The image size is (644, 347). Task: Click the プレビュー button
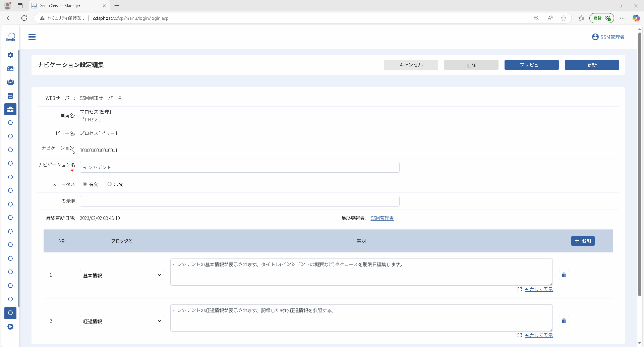tap(532, 65)
